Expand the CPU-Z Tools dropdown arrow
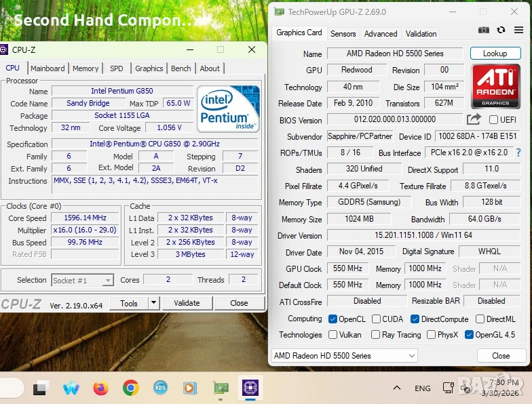 coord(153,303)
